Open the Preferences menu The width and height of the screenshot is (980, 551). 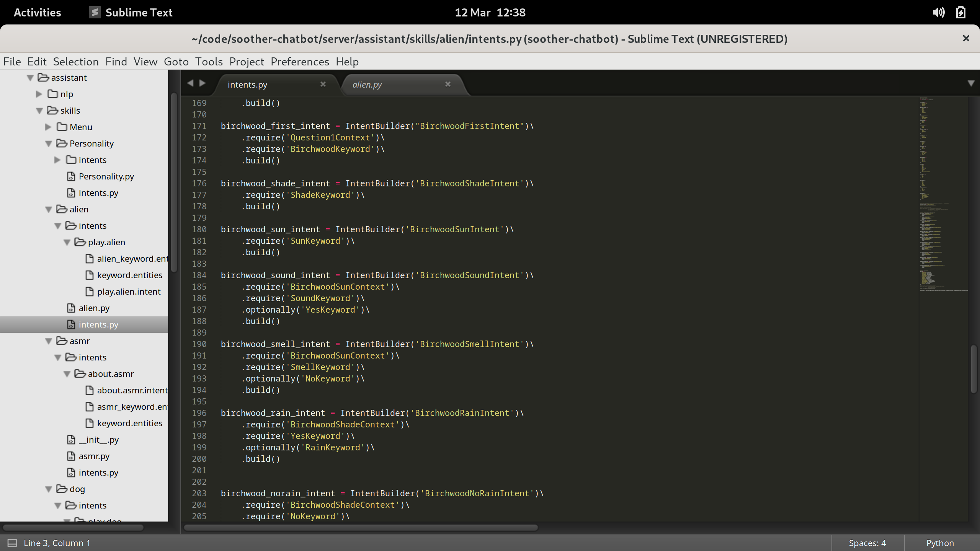click(x=299, y=62)
